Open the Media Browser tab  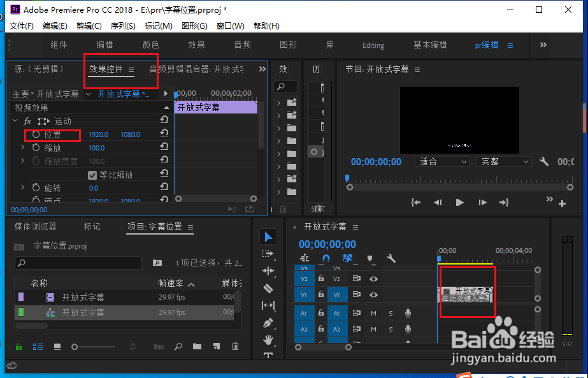[x=35, y=226]
